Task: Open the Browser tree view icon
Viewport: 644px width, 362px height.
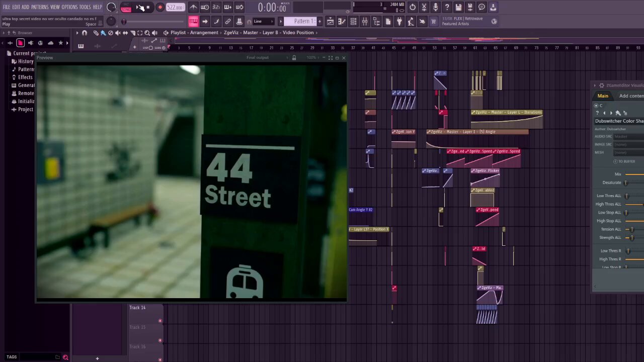Action: (376, 21)
